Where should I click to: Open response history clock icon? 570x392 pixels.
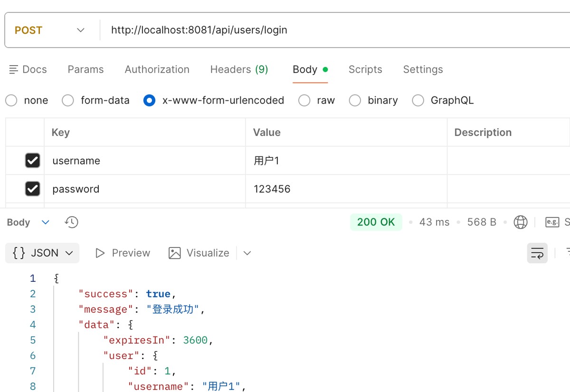coord(72,222)
